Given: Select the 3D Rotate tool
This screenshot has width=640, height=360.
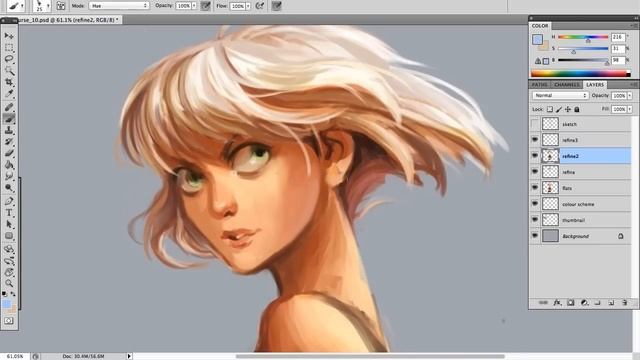Looking at the screenshot, I should (9, 249).
